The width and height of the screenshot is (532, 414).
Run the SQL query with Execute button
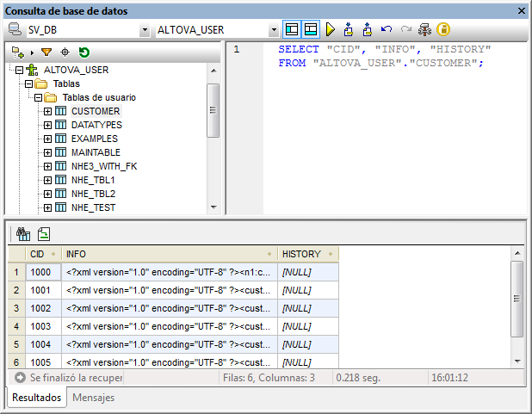click(331, 29)
